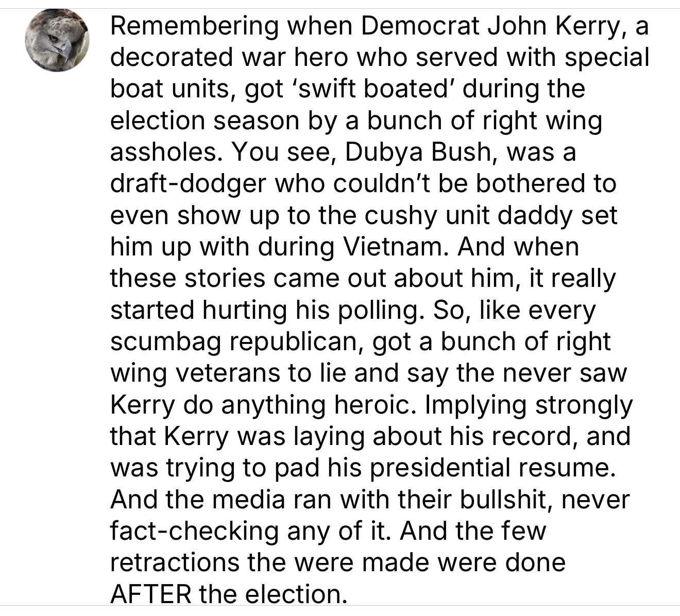Click the eagle profile avatar
This screenshot has width=680, height=616.
57,40
